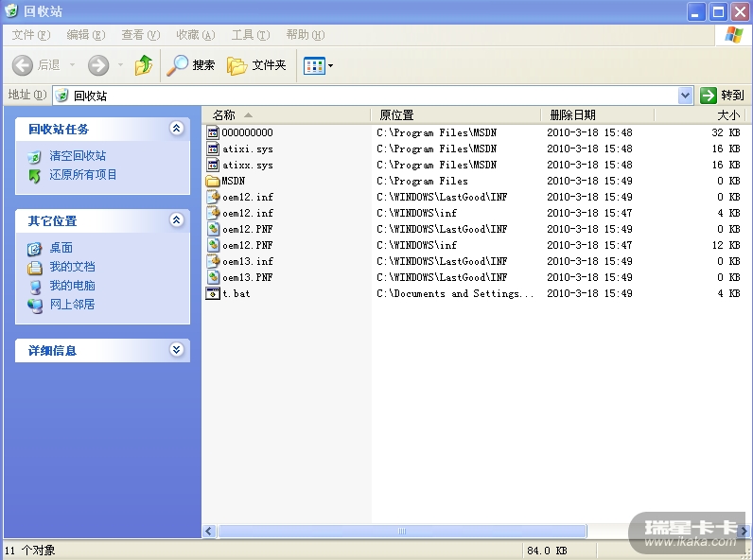
Task: Select the t.bat file icon
Action: pyautogui.click(x=213, y=293)
